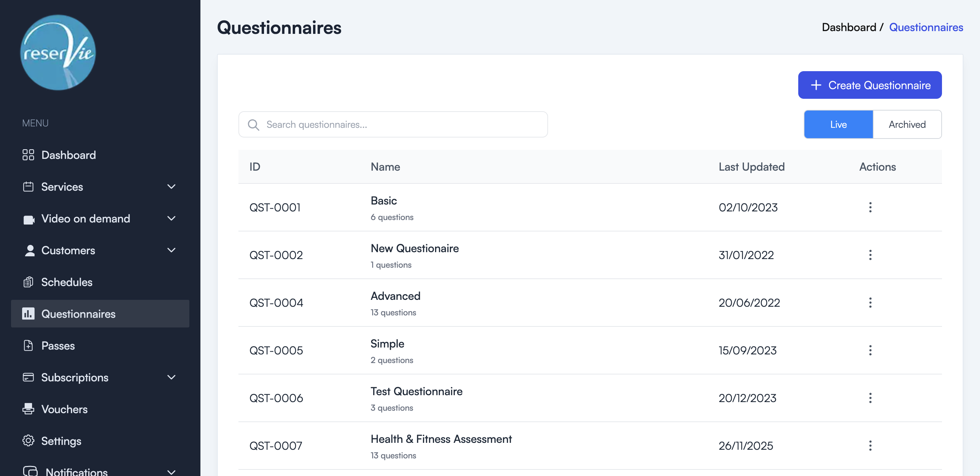Click ID QST-0004
Viewport: 980px width, 476px height.
point(276,303)
